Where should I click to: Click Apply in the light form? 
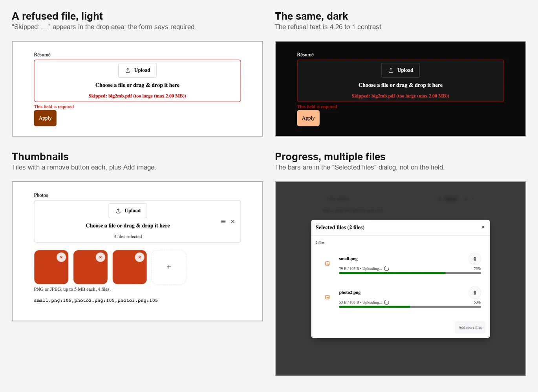point(45,118)
